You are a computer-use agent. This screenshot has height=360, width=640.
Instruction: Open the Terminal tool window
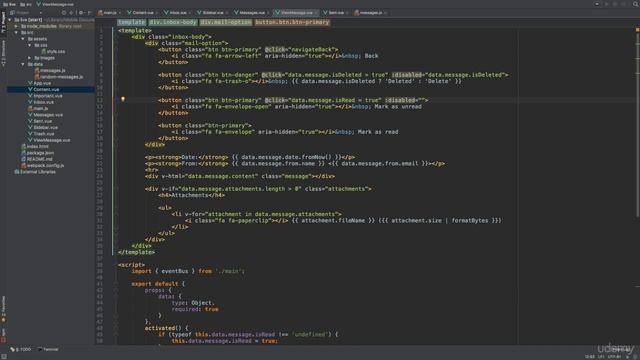pos(48,349)
